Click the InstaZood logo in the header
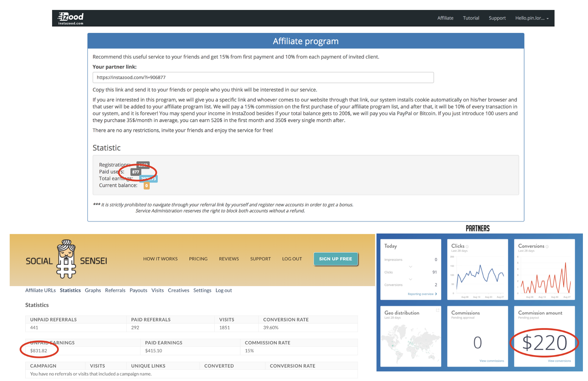The image size is (588, 381). [71, 18]
